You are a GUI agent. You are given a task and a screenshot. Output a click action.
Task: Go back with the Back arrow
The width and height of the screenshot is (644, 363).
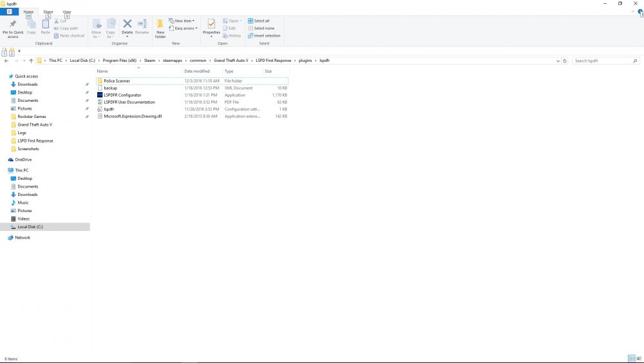6,61
